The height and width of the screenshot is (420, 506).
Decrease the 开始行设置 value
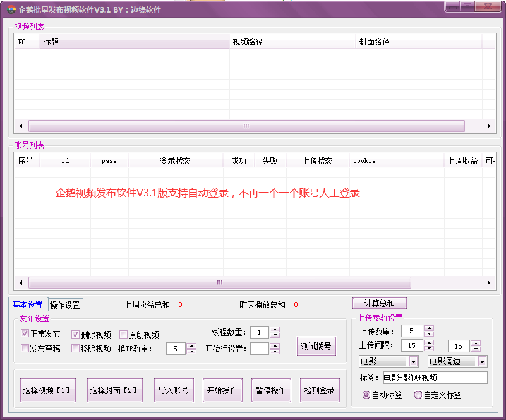[x=275, y=352]
